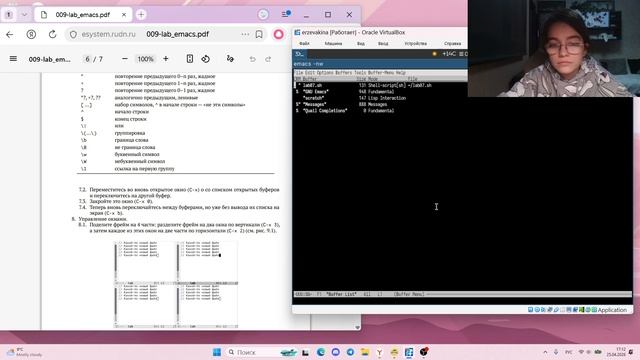Expand the tab list chevron
640x360 pixels.
pyautogui.click(x=24, y=15)
